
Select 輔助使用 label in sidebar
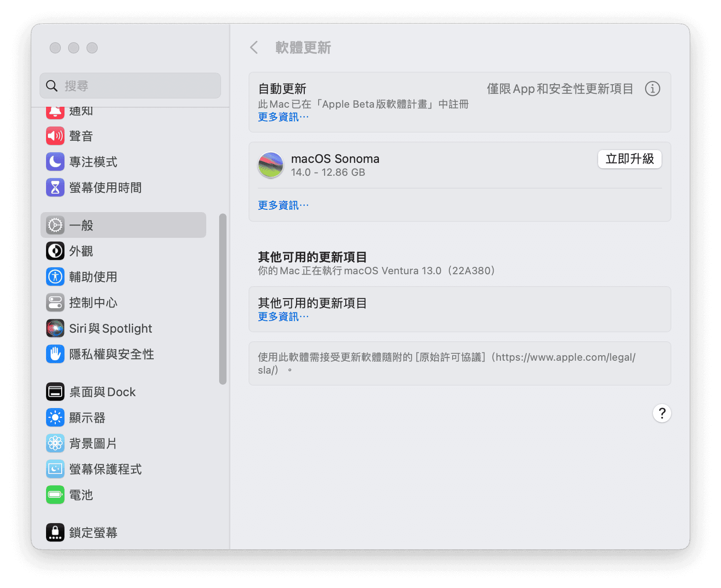coord(93,277)
